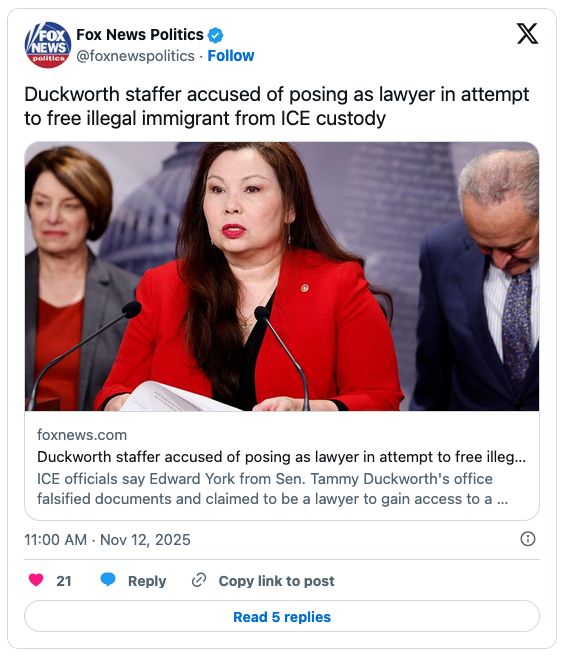565x656 pixels.
Task: Like the post with heart icon
Action: [36, 580]
